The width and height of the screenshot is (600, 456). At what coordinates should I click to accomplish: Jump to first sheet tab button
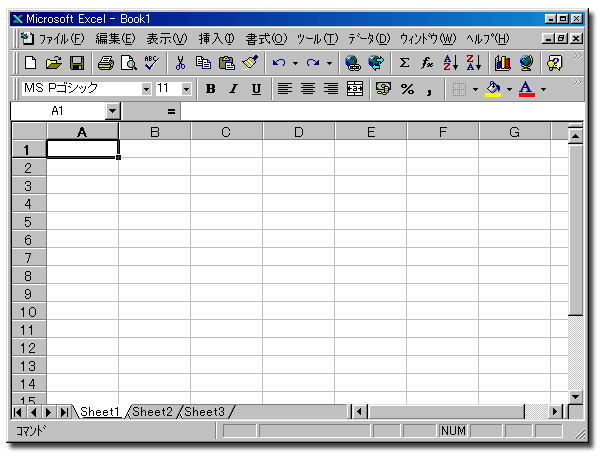[x=17, y=412]
